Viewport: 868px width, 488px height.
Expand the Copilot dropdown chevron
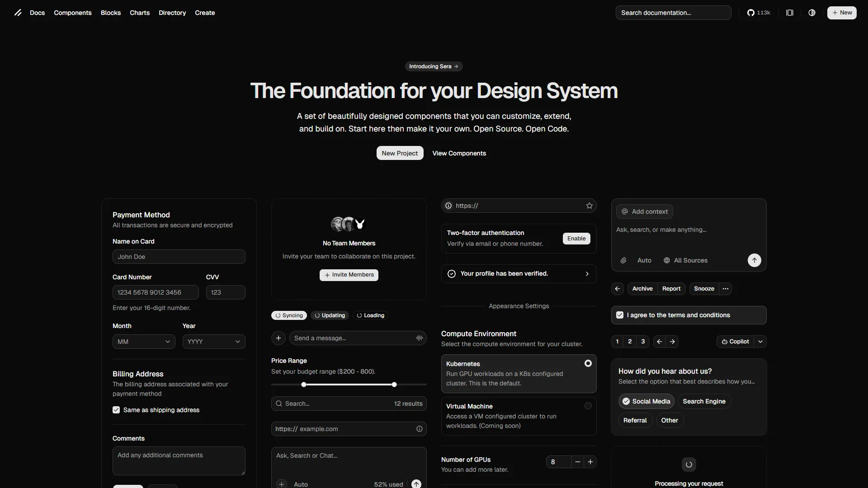[x=760, y=342]
